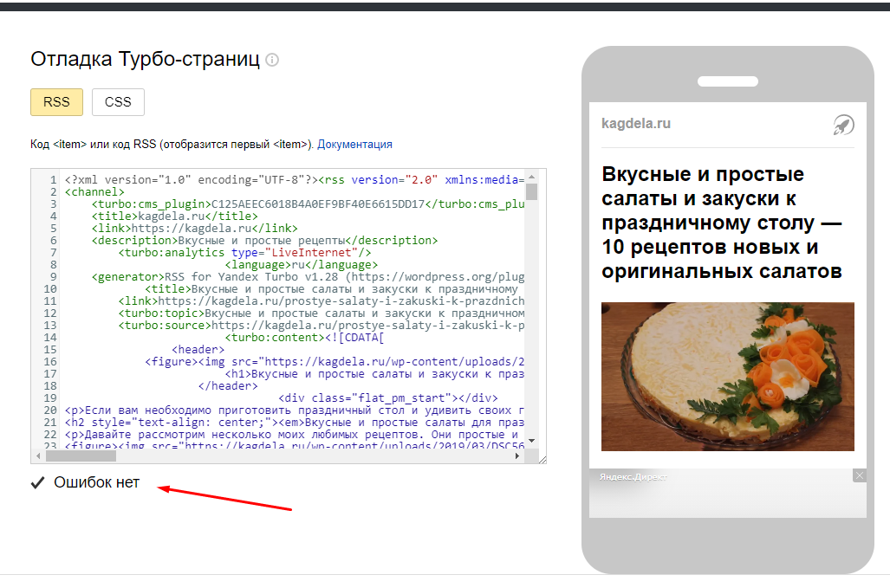890x588 pixels.
Task: Click the vertical scrollbar thumb in code editor
Action: (x=532, y=192)
